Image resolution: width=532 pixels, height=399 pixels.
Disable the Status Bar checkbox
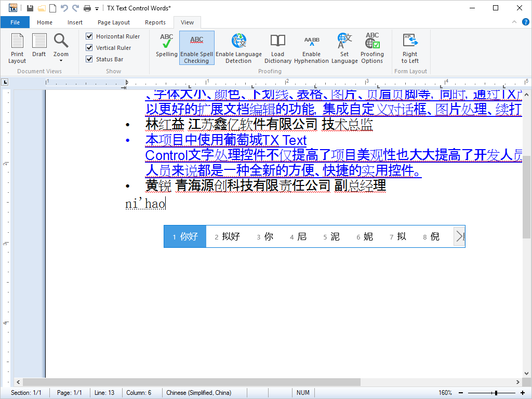pyautogui.click(x=89, y=59)
